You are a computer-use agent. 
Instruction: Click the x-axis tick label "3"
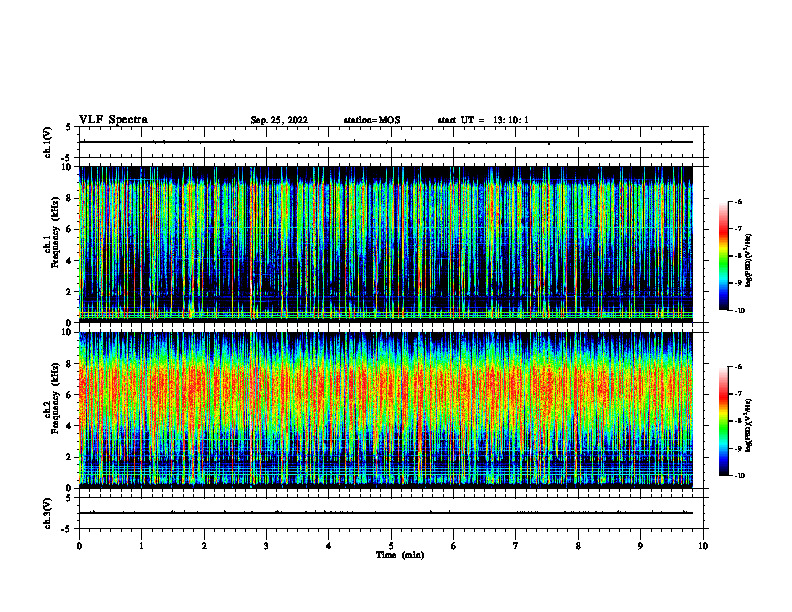(266, 546)
